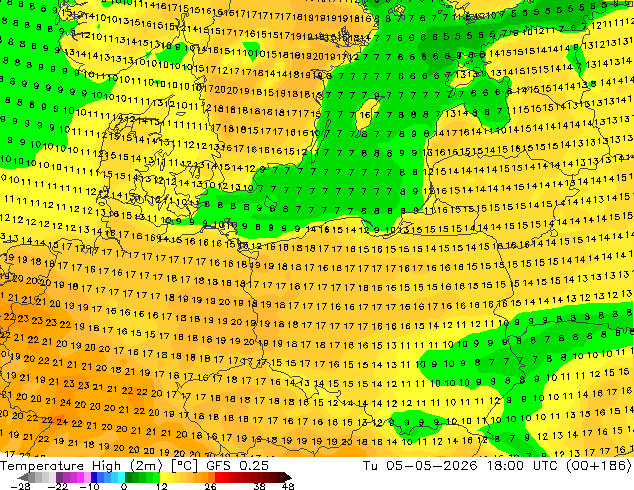Click the gray left arrow end of color scale
634x490 pixels.
(x=22, y=477)
